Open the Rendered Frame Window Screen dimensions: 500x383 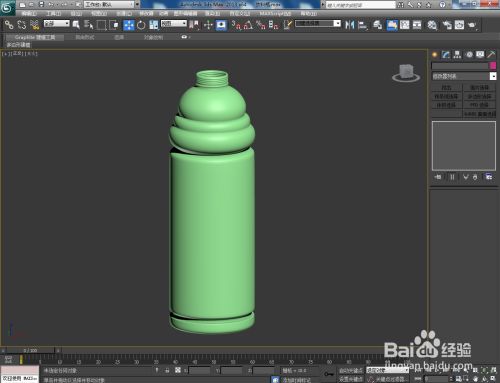click(x=459, y=25)
